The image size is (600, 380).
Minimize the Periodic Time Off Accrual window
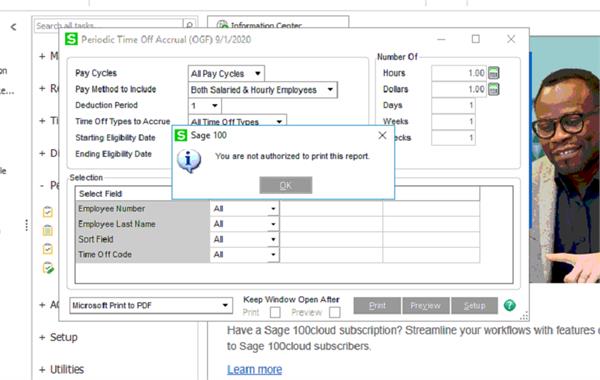pyautogui.click(x=441, y=39)
